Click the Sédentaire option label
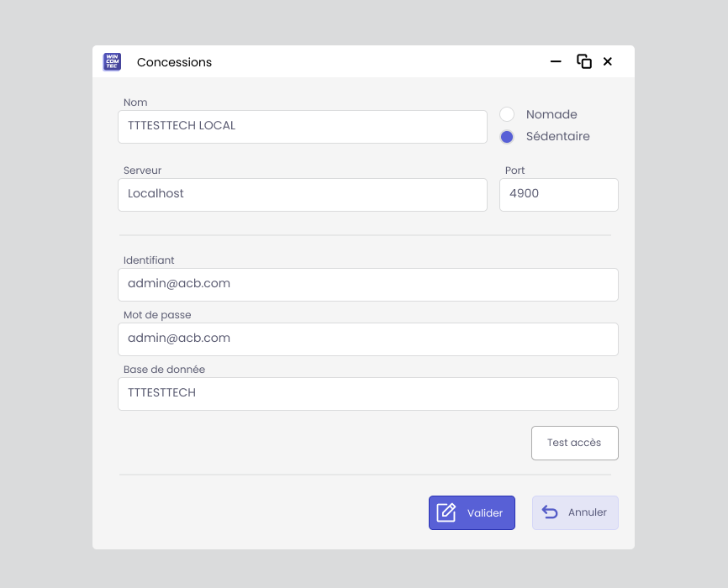 click(x=557, y=136)
